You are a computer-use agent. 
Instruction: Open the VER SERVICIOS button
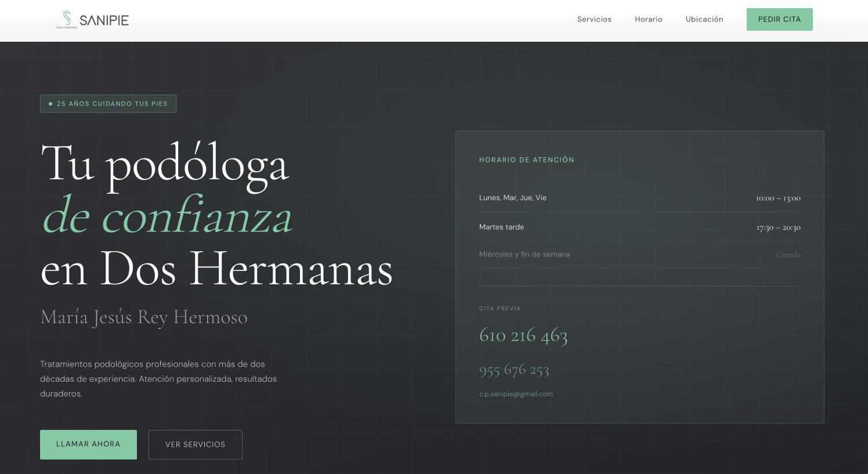point(196,444)
